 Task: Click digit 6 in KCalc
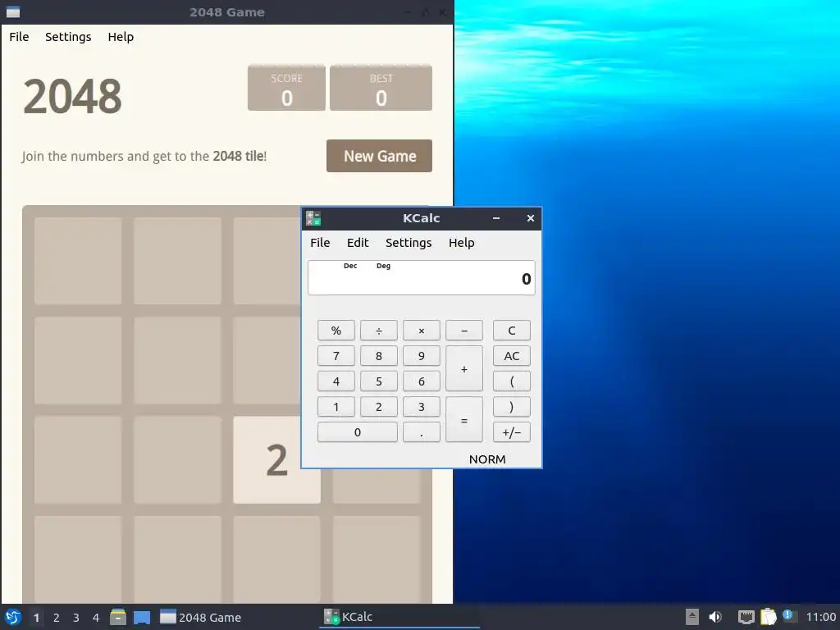point(422,381)
